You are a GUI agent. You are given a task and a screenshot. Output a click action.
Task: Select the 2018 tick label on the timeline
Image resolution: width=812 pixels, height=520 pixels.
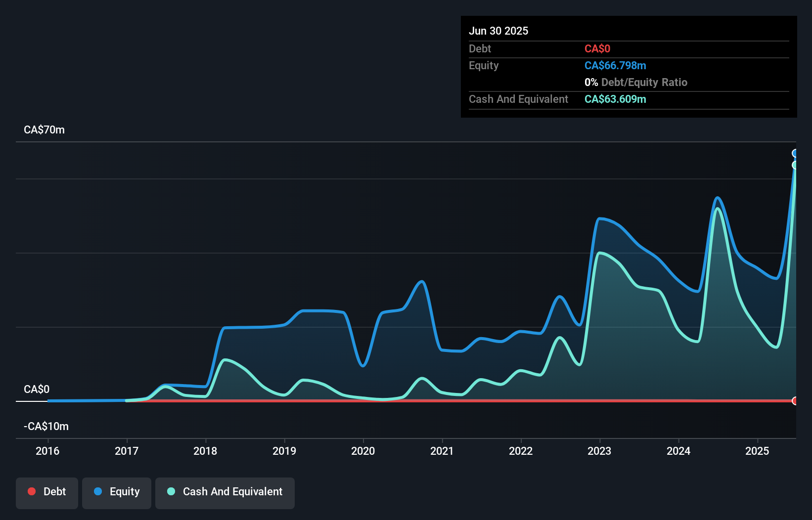[x=205, y=451]
